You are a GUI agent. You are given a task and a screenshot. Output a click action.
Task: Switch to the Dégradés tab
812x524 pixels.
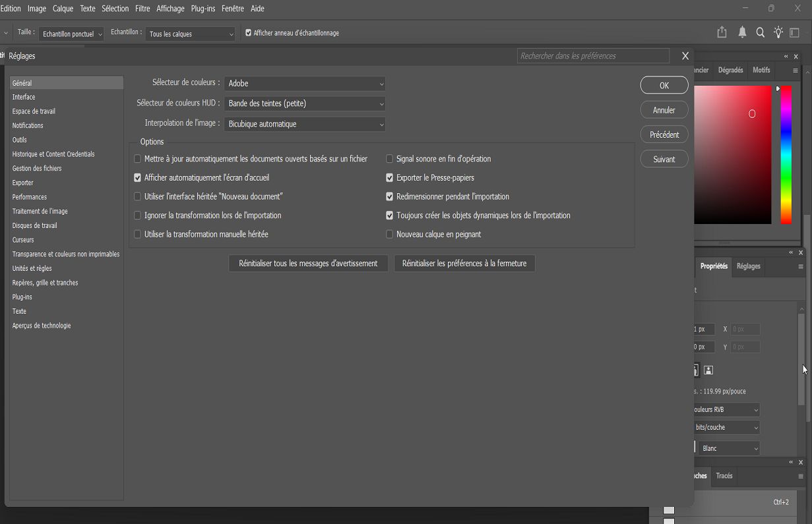(730, 70)
